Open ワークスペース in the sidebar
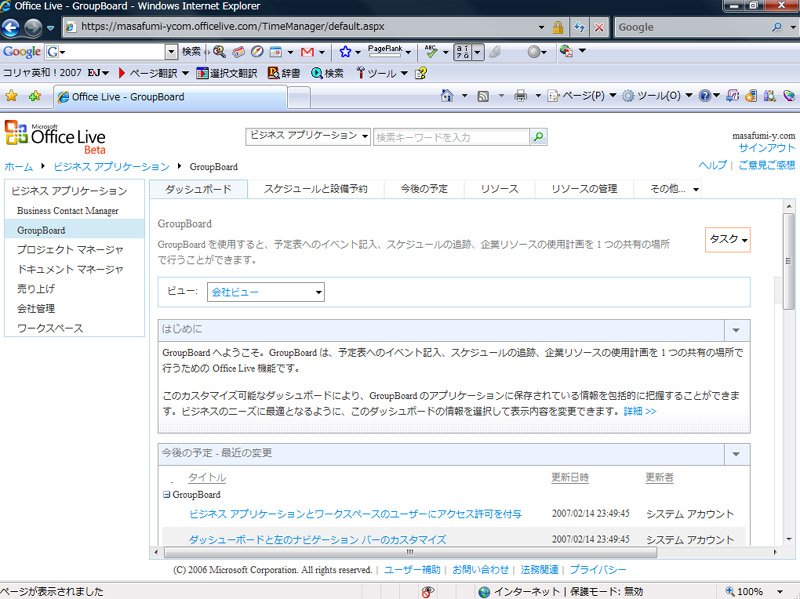800x599 pixels. (50, 329)
